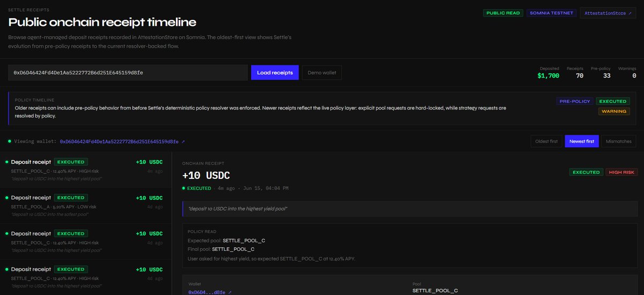644x295 pixels.
Task: Open the 0xD6D4...d8fe wallet link in receipt
Action: 210,292
